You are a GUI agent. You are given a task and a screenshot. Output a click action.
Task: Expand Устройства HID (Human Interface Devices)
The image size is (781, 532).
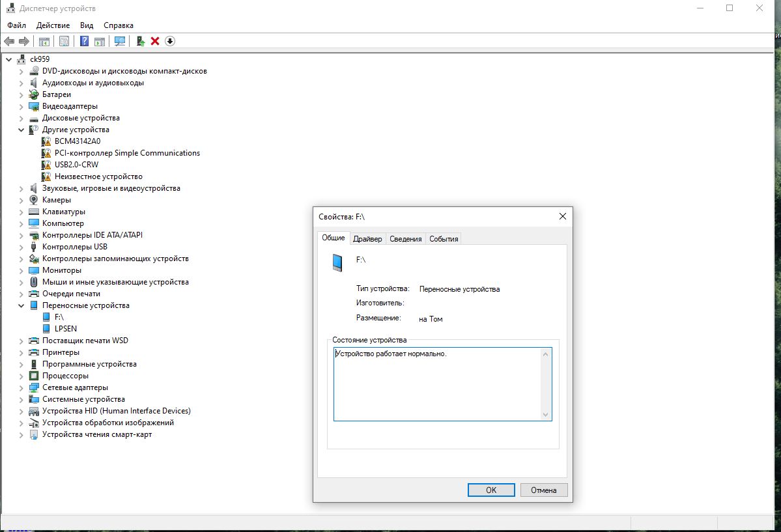click(21, 412)
